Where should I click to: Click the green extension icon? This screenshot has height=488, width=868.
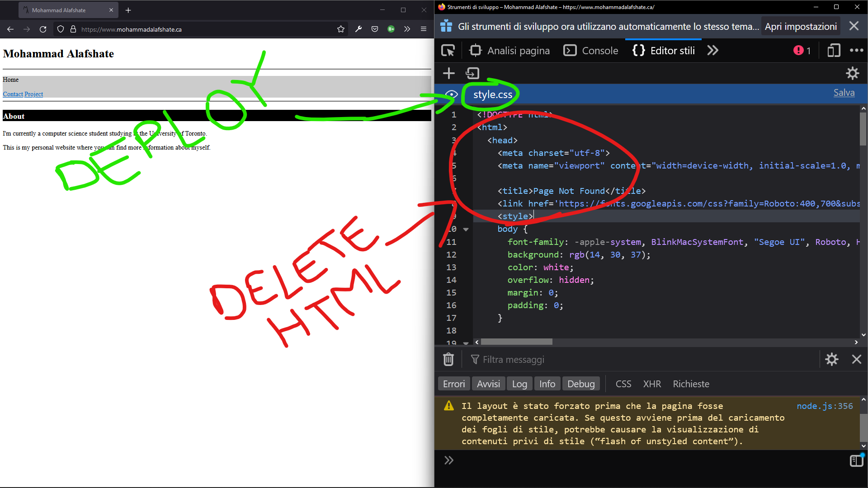(x=391, y=29)
